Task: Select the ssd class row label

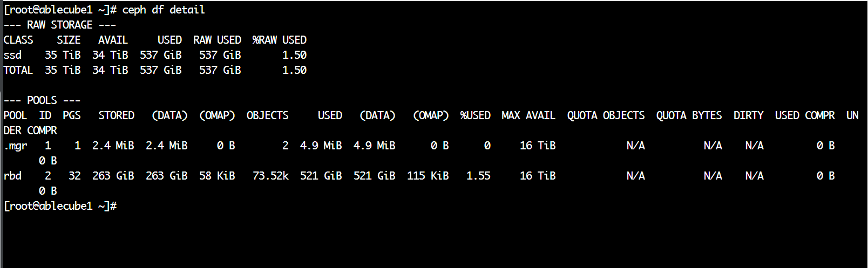Action: coord(12,55)
